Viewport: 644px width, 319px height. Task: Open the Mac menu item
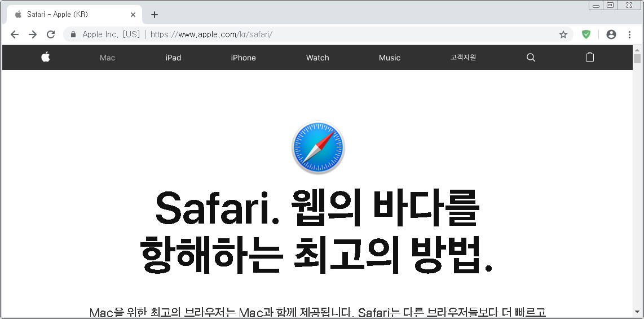tap(108, 58)
